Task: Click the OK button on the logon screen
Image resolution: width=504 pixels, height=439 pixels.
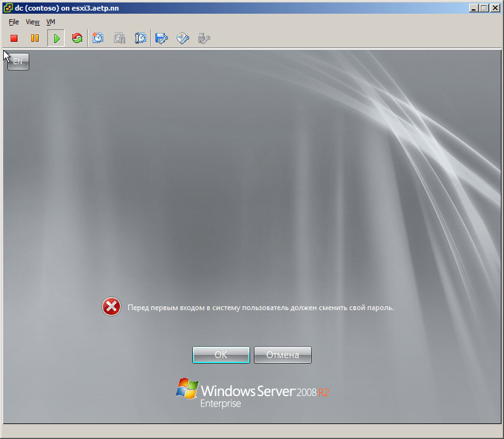Action: click(221, 355)
